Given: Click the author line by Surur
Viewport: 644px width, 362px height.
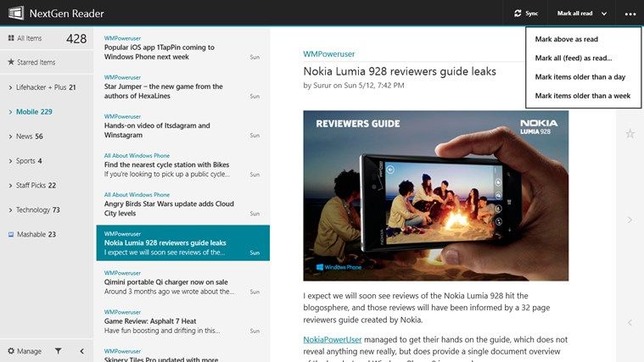Looking at the screenshot, I should (x=354, y=86).
